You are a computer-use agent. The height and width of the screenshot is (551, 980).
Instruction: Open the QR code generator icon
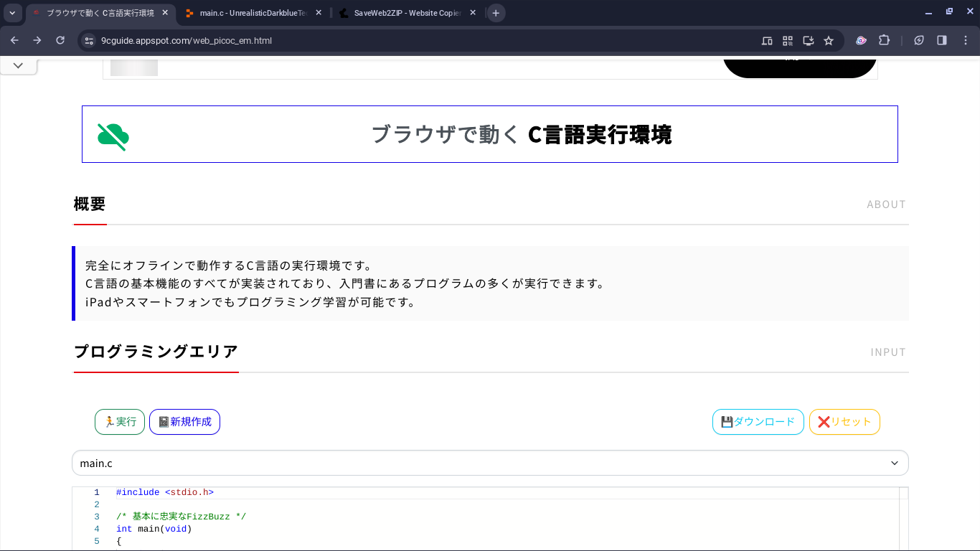(788, 41)
